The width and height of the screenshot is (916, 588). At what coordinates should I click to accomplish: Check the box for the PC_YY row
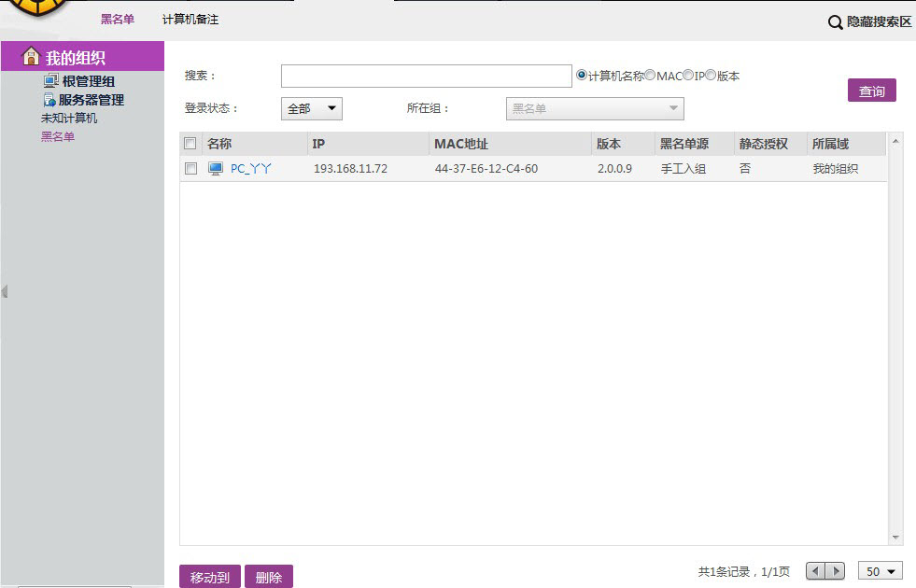[x=190, y=169]
